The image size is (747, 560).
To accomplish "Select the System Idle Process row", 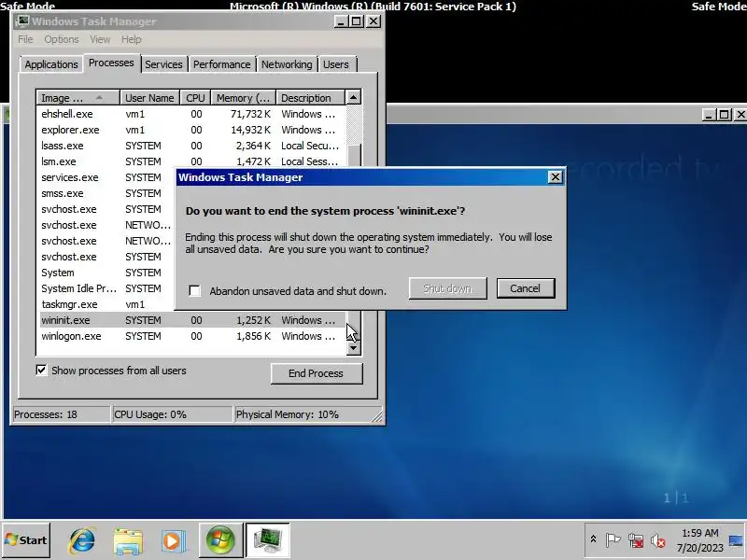I will click(106, 288).
